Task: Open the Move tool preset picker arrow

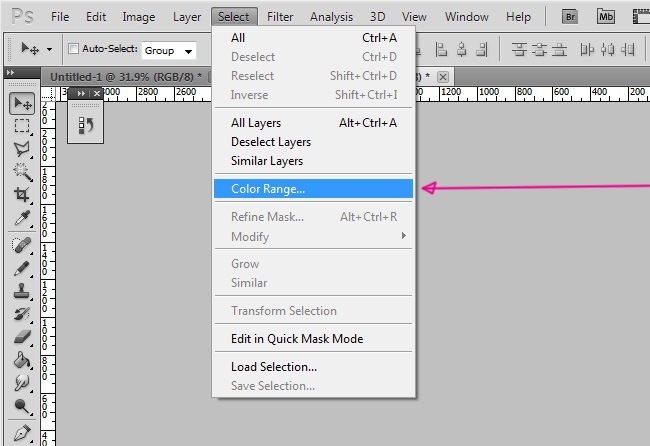Action: (49, 49)
